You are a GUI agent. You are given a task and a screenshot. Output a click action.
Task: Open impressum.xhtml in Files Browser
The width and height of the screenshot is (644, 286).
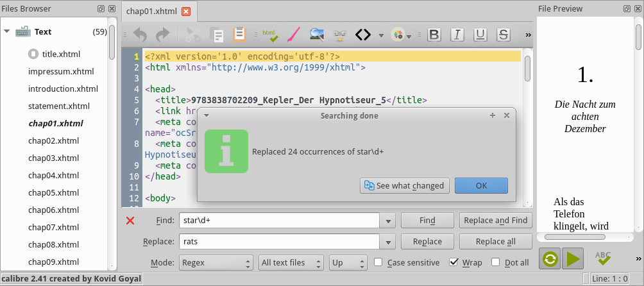61,72
